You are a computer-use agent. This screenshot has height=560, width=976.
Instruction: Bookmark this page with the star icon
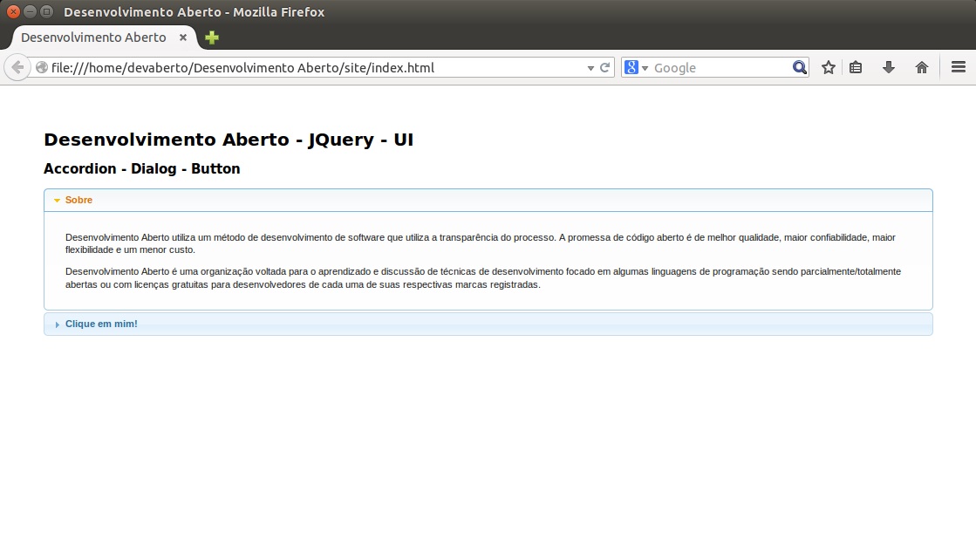point(829,67)
